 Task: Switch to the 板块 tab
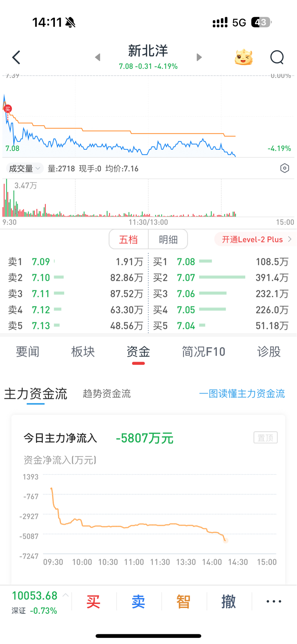83,352
